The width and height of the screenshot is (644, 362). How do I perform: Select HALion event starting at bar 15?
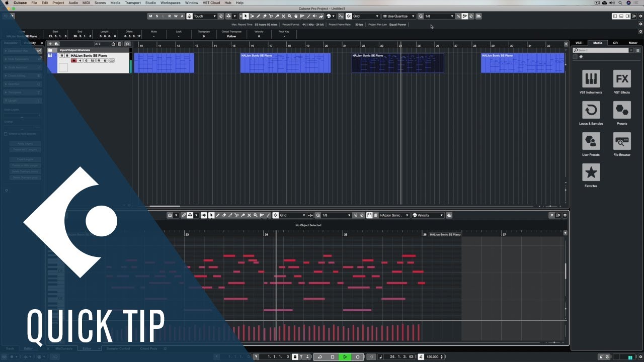[285, 63]
